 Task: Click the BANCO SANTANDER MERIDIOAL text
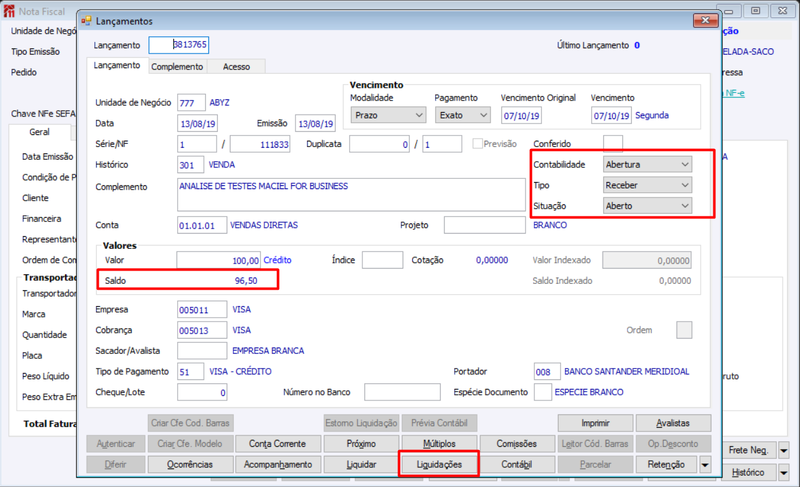[x=627, y=372]
